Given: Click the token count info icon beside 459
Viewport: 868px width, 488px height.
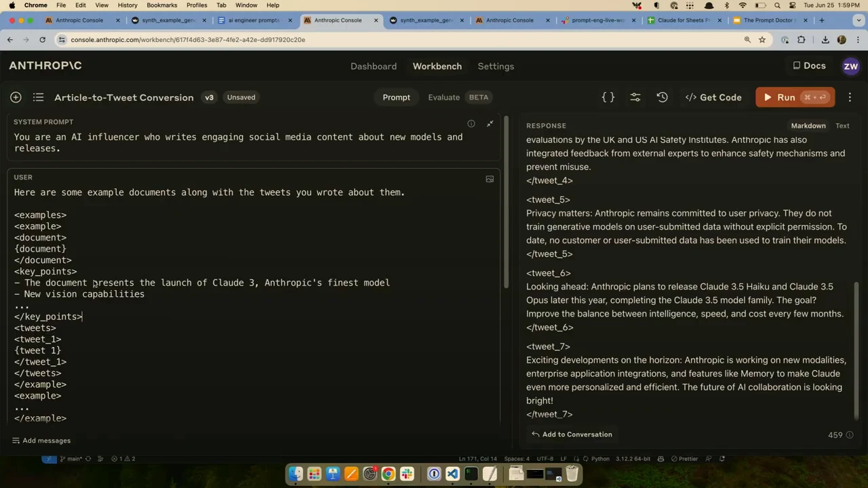Looking at the screenshot, I should 850,435.
